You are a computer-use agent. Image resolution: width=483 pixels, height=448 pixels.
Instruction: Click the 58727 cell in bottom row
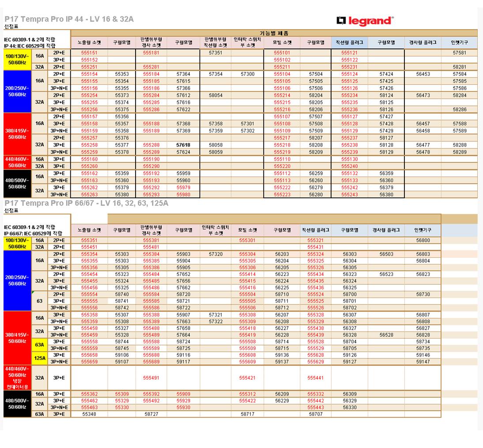click(151, 414)
